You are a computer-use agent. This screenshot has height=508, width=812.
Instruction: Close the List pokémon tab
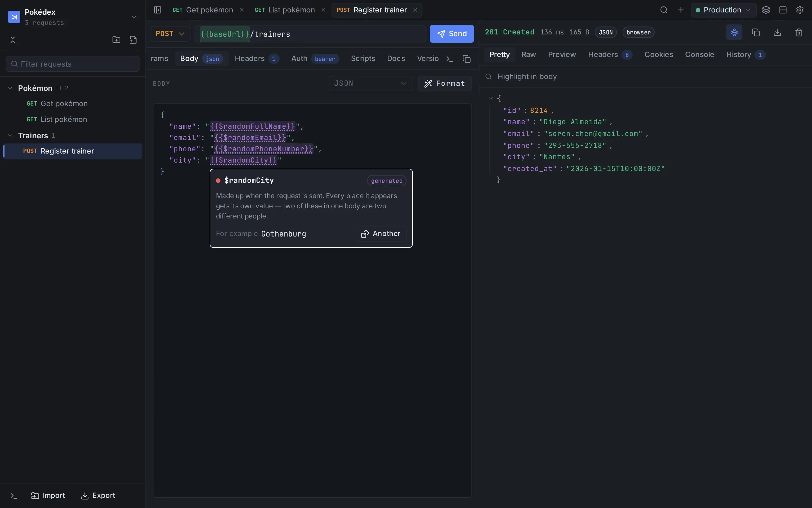(323, 10)
